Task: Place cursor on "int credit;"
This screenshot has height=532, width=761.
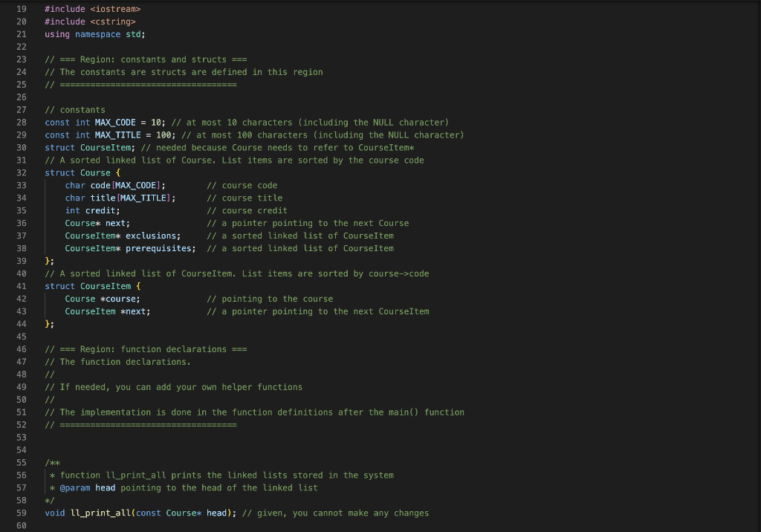Action: [x=93, y=211]
